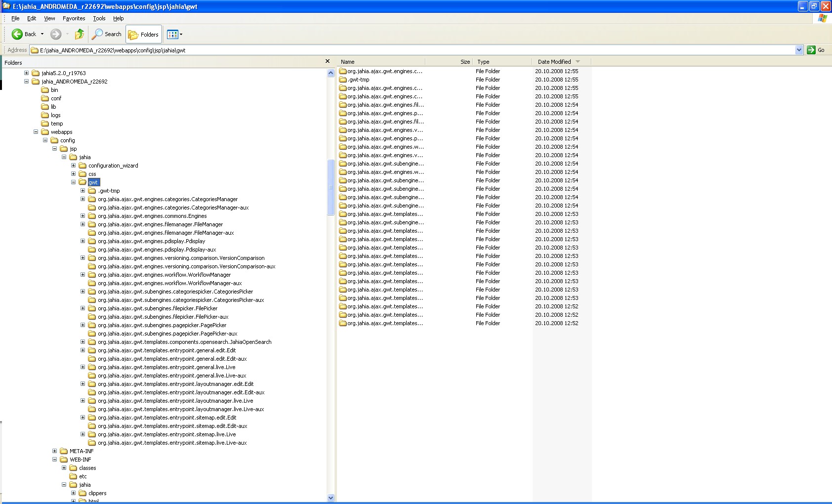Collapse the gwt tree node
The image size is (832, 504).
coord(74,182)
